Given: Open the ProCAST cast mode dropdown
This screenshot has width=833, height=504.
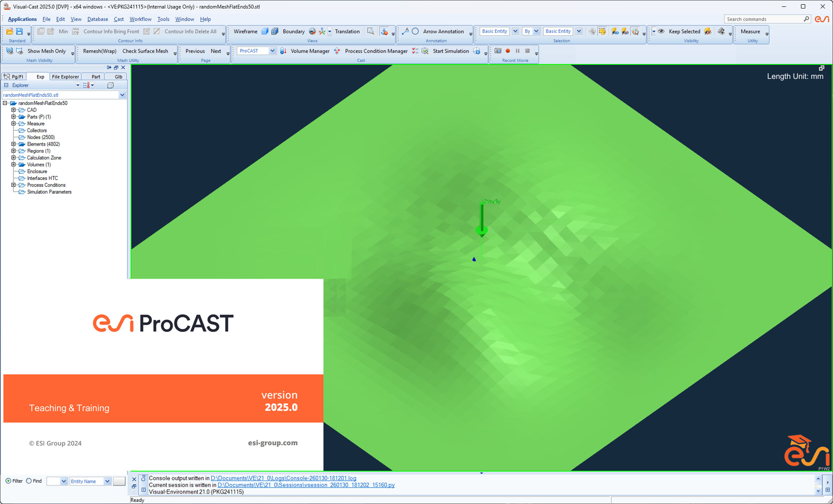Looking at the screenshot, I should [272, 51].
